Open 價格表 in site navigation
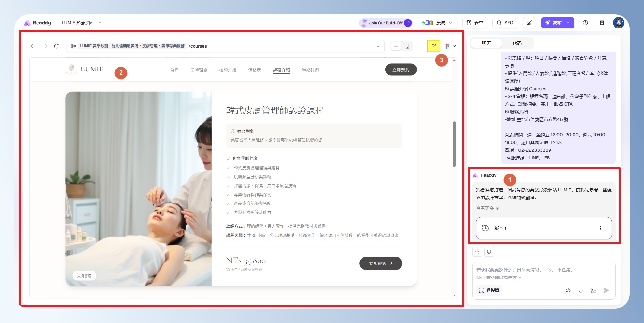Image resolution: width=644 pixels, height=323 pixels. click(x=254, y=70)
